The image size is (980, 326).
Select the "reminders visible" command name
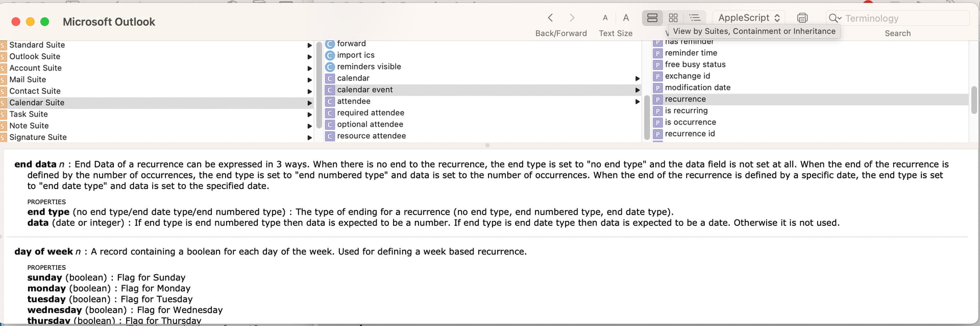[x=369, y=66]
